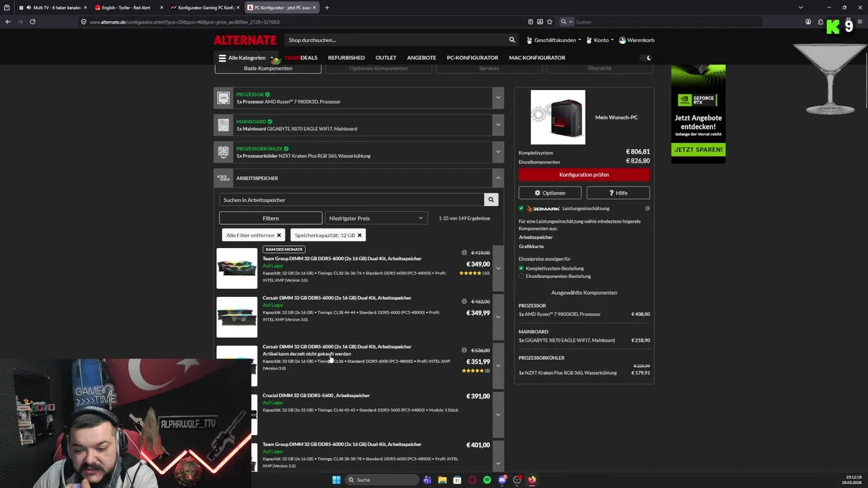Expand the Crucial €391,00 RAM entry
The image size is (868, 488).
(x=498, y=415)
